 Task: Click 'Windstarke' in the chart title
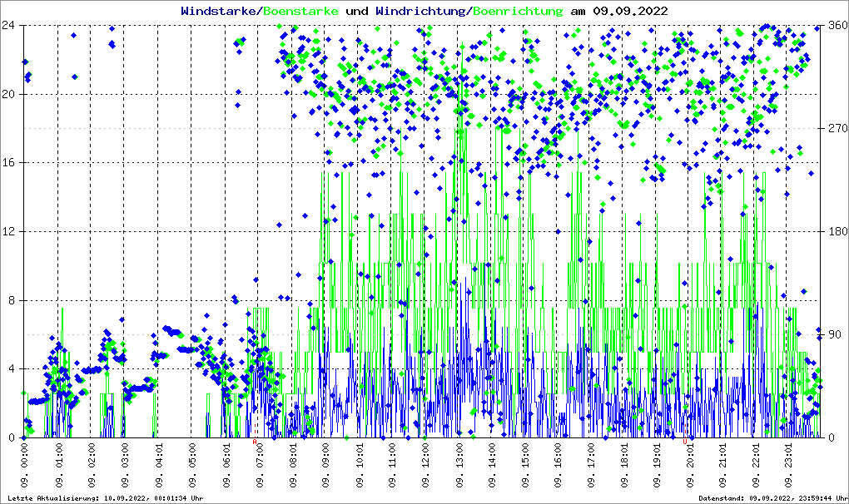[x=220, y=11]
